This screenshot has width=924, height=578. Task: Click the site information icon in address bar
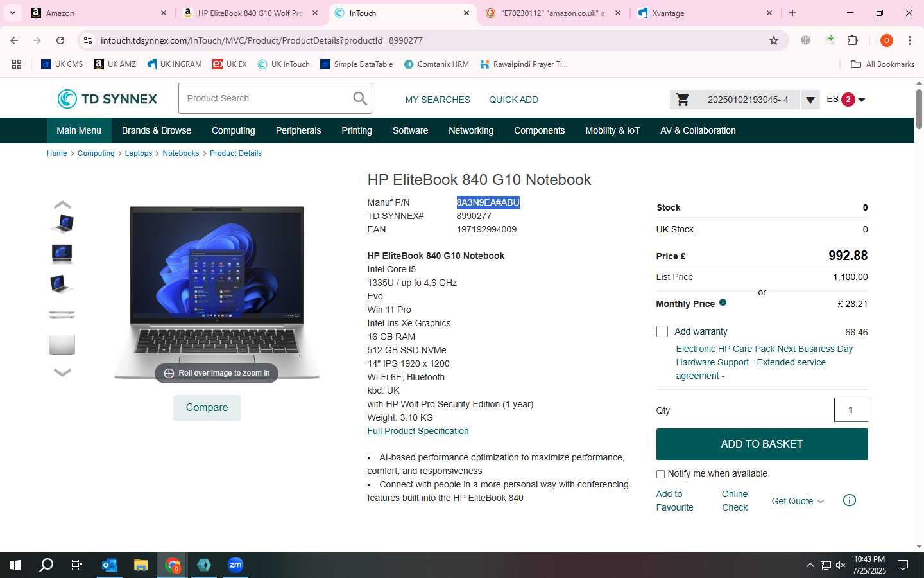[x=88, y=40]
